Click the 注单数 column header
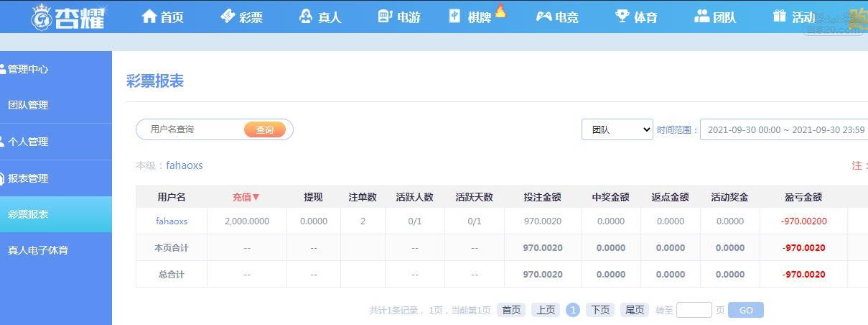 [363, 196]
